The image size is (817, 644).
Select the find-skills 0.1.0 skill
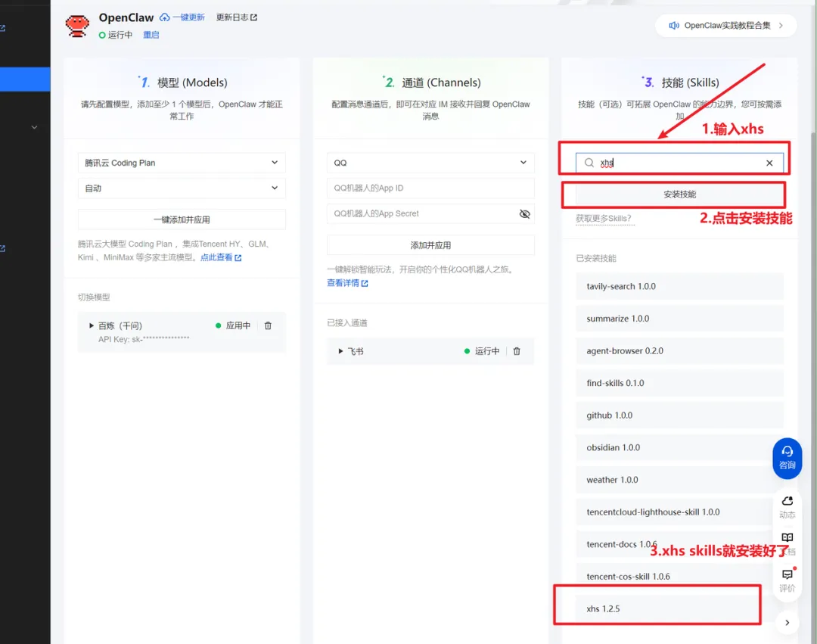click(x=679, y=383)
